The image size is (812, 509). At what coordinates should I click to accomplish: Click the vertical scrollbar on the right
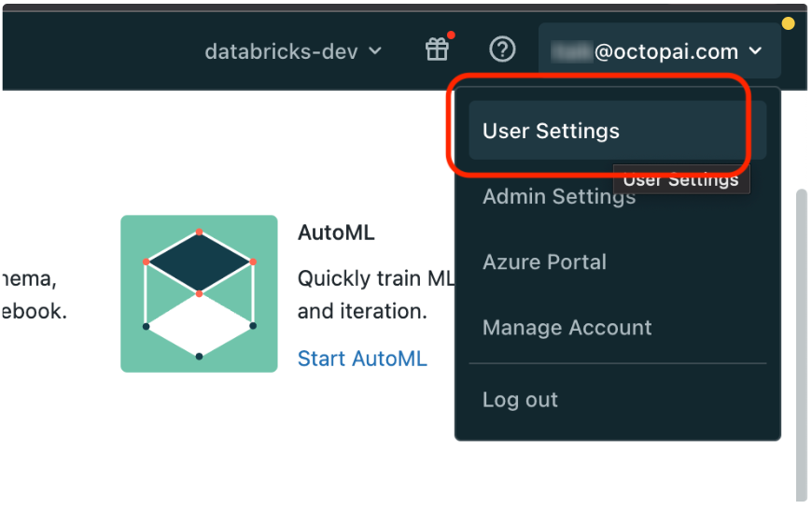[x=800, y=336]
